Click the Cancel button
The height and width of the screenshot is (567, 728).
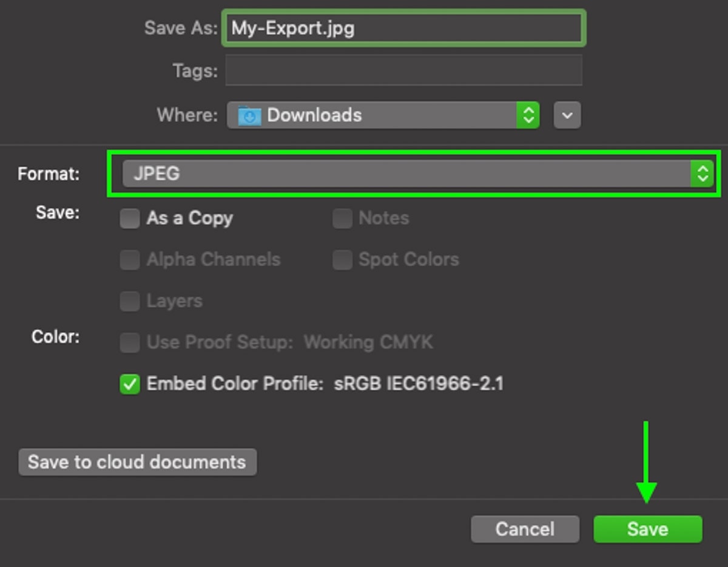(525, 529)
